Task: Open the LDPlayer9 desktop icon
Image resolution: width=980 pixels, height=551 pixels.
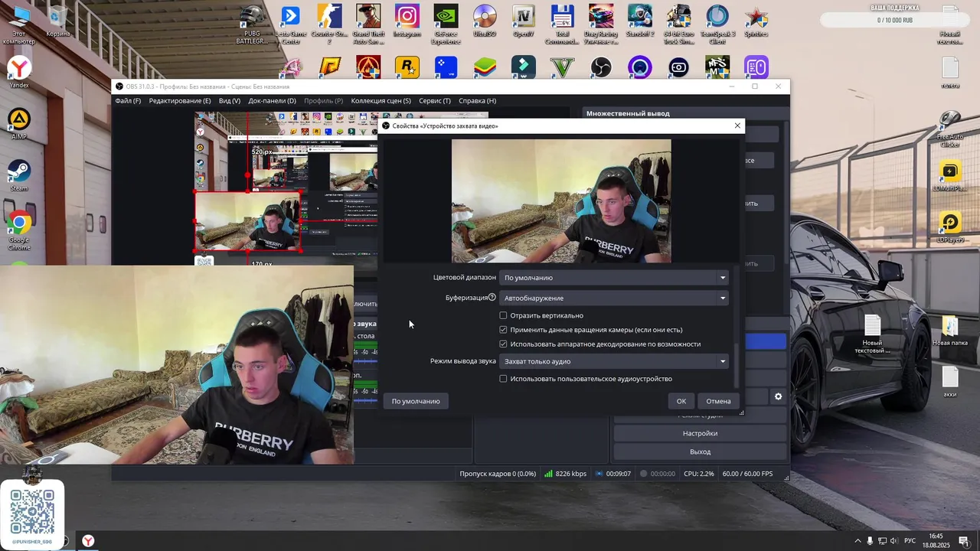Action: [x=949, y=227]
